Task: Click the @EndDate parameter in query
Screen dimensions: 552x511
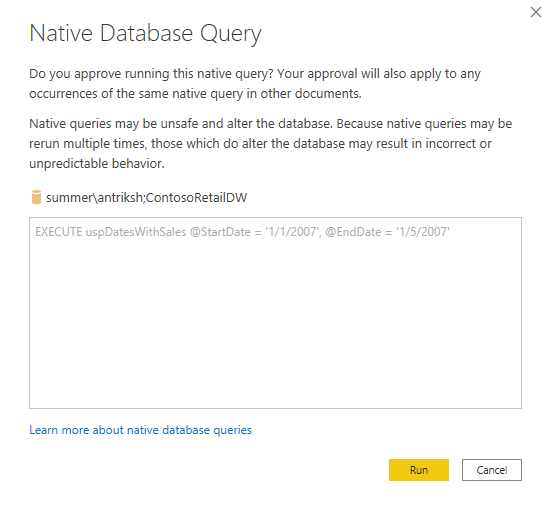Action: [353, 232]
